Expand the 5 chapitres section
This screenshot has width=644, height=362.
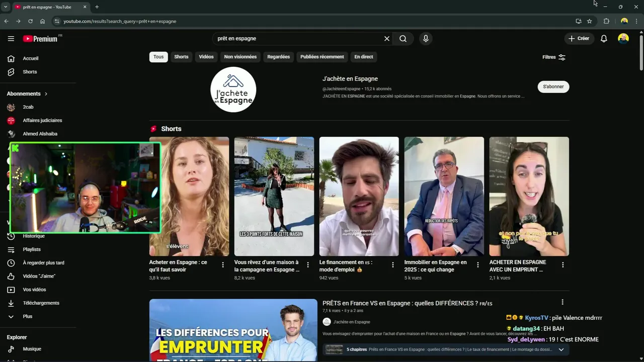coord(561,349)
